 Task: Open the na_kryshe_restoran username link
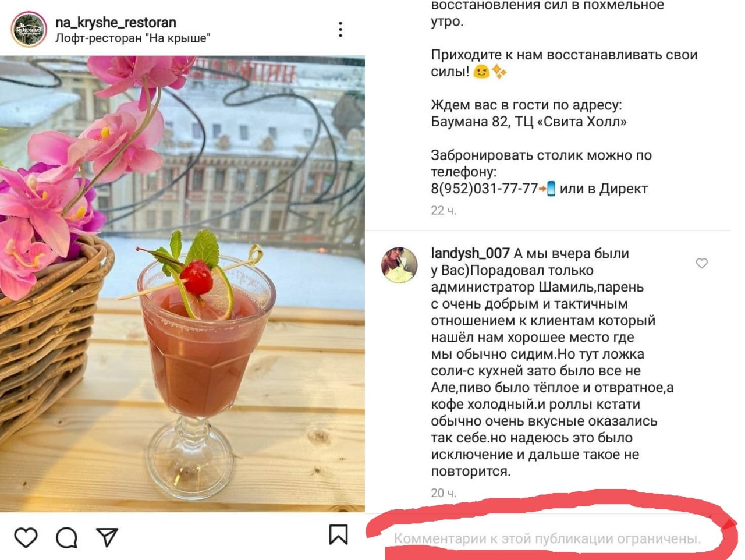[x=116, y=22]
